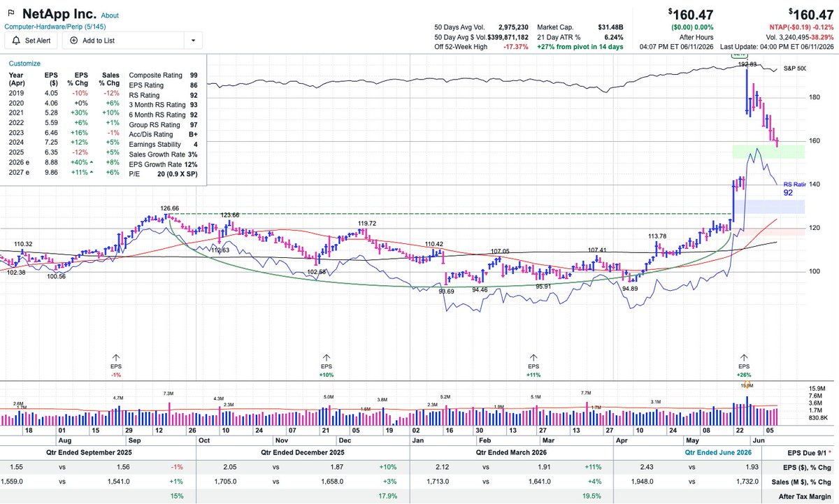Select the Group RS Rating 97 row
This screenshot has height=504, width=839.
click(164, 125)
